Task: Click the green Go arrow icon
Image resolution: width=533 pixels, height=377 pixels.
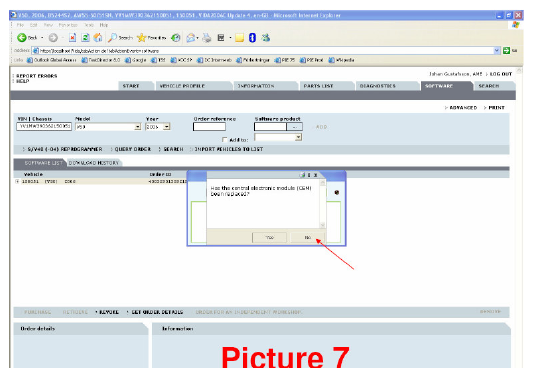Action: pos(506,51)
